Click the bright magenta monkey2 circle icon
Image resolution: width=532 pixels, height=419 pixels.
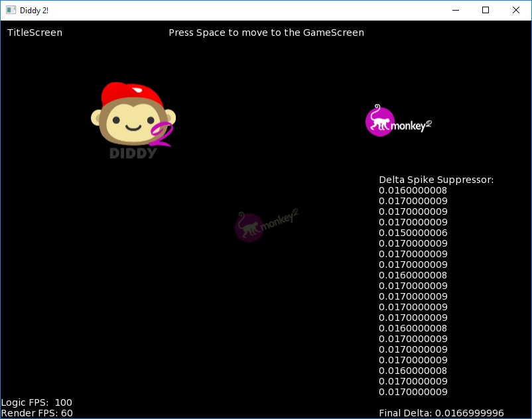[x=379, y=121]
